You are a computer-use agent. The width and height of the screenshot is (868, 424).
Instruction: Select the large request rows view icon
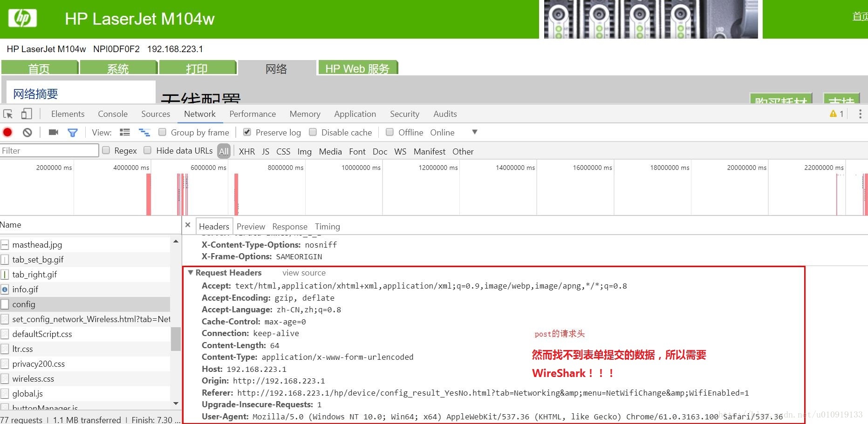pos(124,133)
